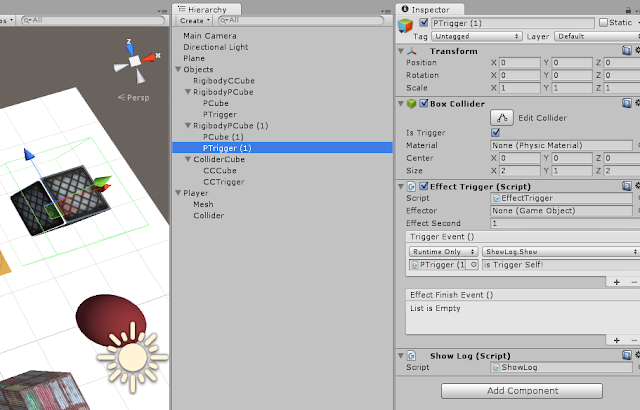
Task: Switch to the Inspector tab
Action: click(429, 9)
